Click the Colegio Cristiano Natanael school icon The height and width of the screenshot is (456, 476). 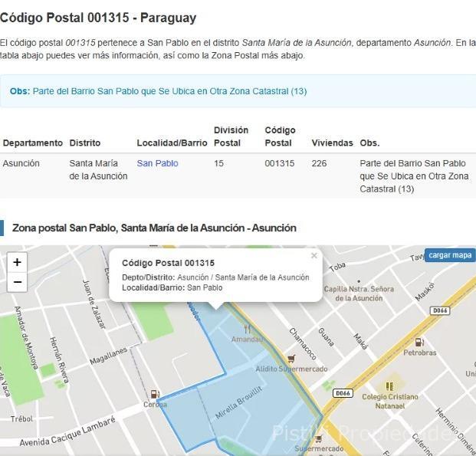coord(390,386)
